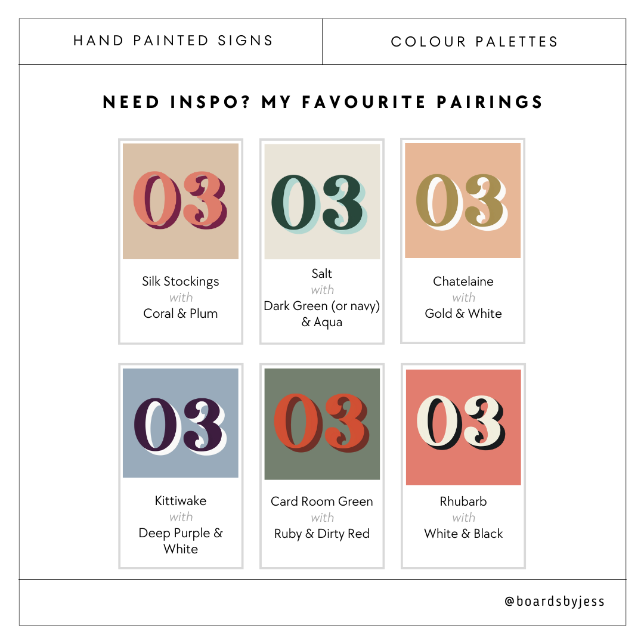Click the @boardsbyjess handle
The width and height of the screenshot is (644, 644).
coord(555,601)
